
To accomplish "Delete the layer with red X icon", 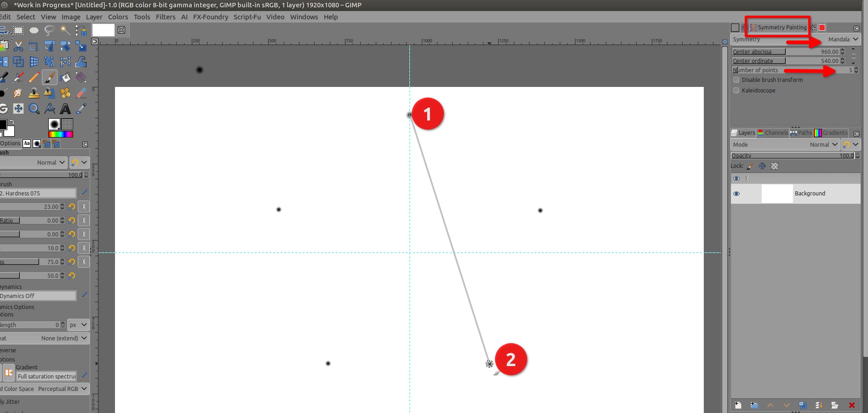I will pos(852,405).
